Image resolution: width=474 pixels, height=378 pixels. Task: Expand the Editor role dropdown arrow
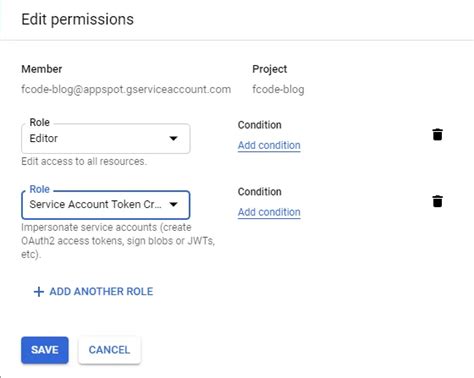coord(173,138)
